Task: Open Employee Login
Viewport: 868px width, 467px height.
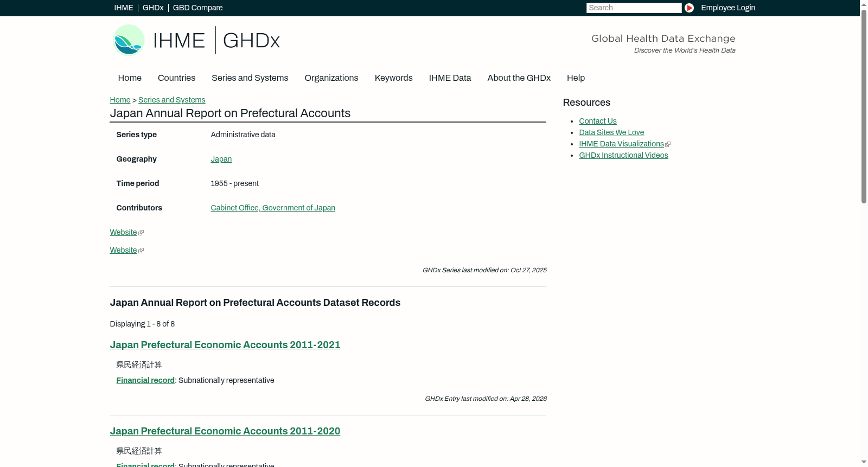Action: 728,8
